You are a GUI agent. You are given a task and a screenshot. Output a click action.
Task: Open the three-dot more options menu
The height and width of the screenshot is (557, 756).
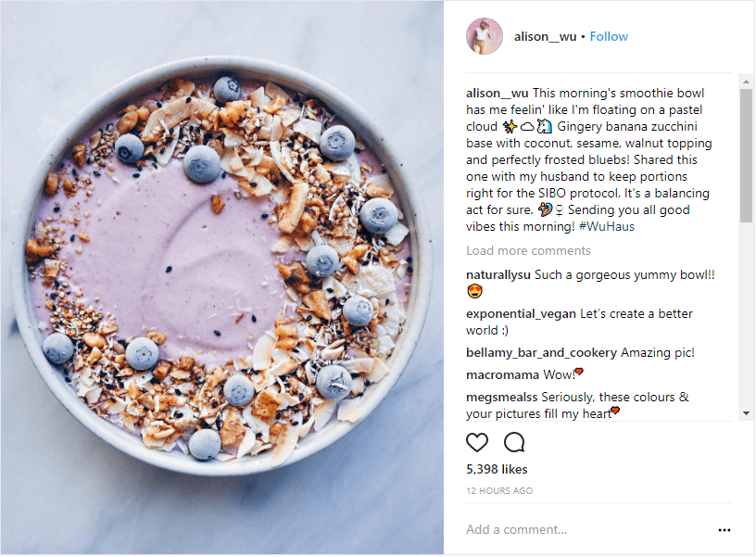click(x=724, y=530)
